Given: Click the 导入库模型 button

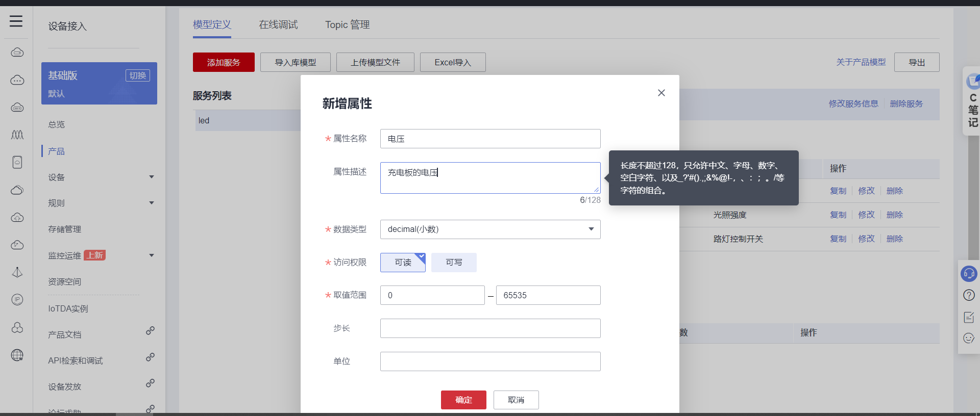Looking at the screenshot, I should point(296,62).
